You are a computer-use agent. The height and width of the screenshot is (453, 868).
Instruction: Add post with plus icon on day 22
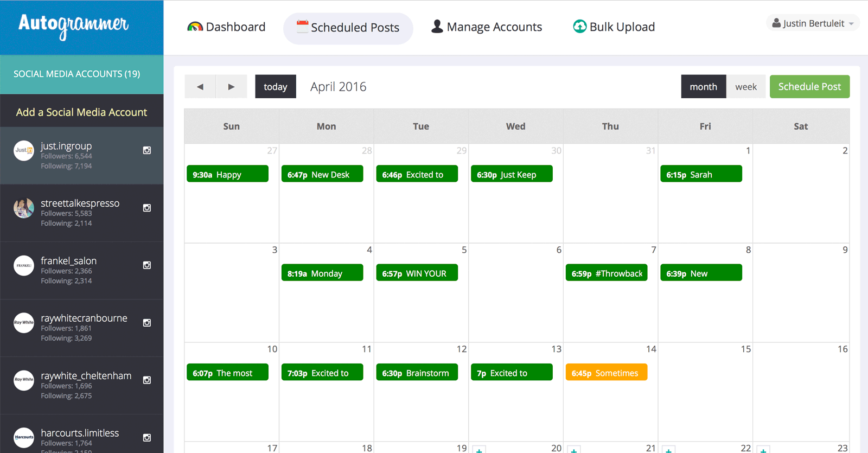(668, 450)
